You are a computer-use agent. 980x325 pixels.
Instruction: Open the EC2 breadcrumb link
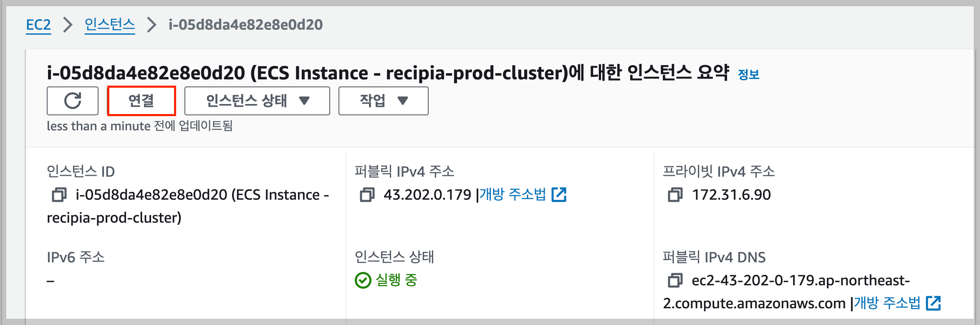[x=38, y=24]
